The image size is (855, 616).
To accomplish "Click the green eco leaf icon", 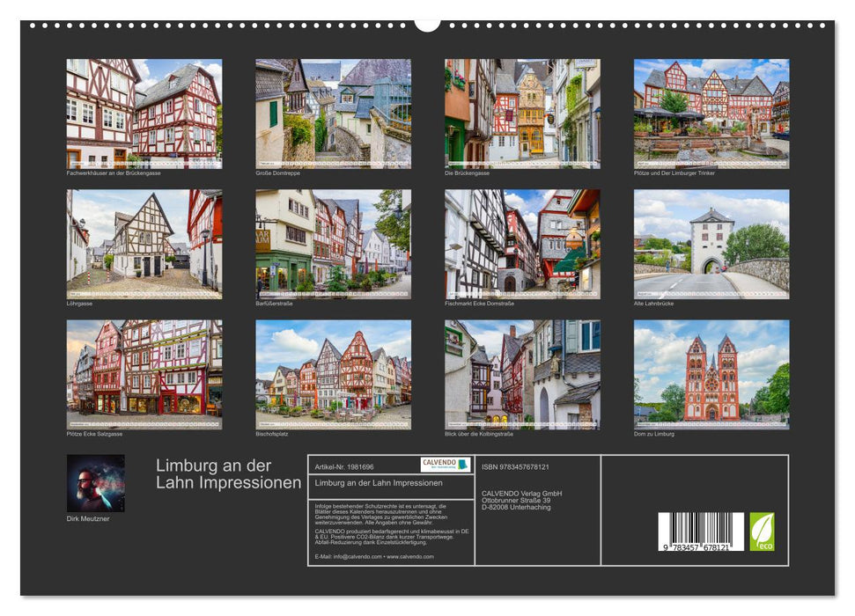I will 762,532.
